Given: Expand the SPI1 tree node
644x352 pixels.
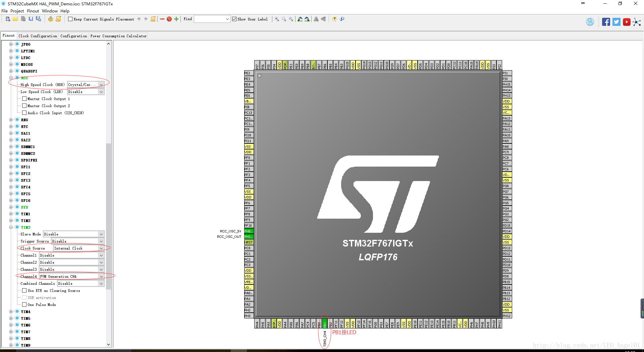Looking at the screenshot, I should (x=11, y=167).
